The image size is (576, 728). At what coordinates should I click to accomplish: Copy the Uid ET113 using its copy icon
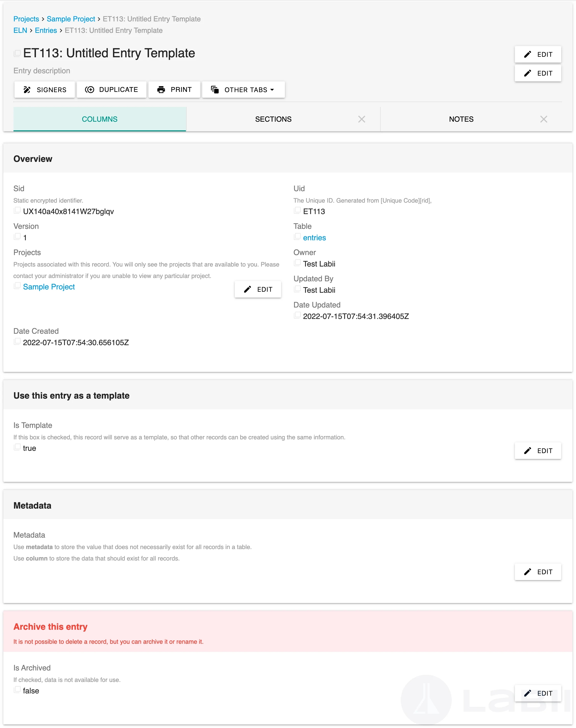point(297,210)
